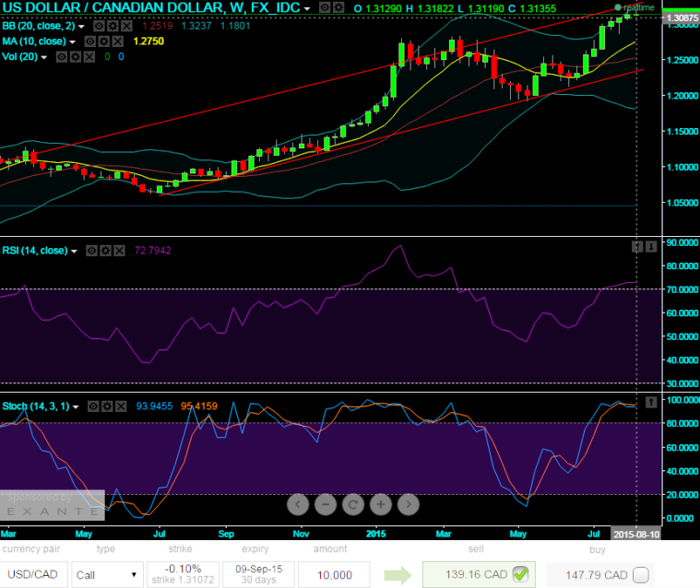This screenshot has width=700, height=588.
Task: Click the 1.30875 current price label
Action: click(681, 18)
